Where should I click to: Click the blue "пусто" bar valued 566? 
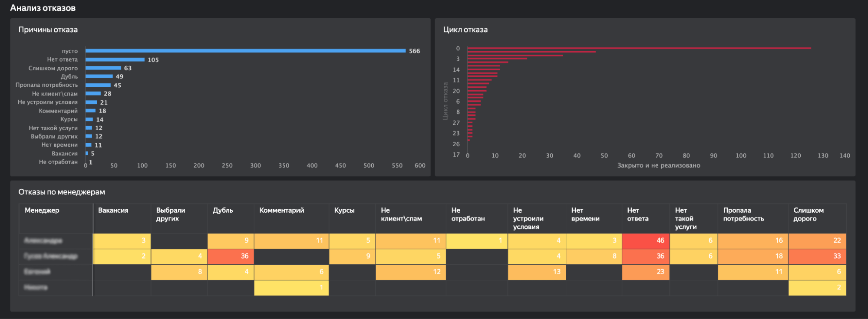point(245,51)
